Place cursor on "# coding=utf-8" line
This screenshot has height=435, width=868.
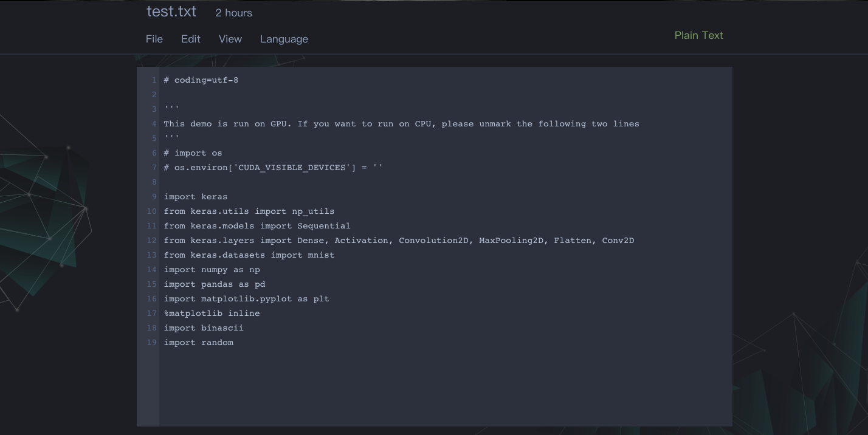pyautogui.click(x=201, y=80)
